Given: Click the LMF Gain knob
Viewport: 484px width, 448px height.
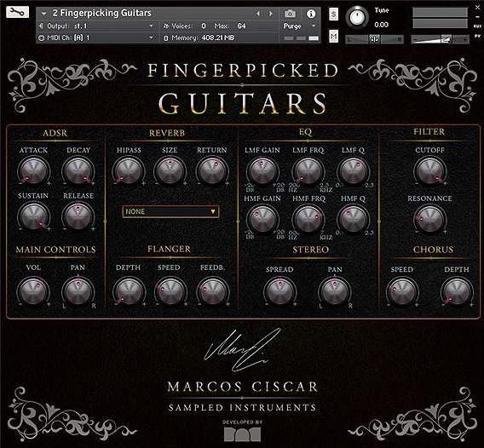Looking at the screenshot, I should point(262,171).
